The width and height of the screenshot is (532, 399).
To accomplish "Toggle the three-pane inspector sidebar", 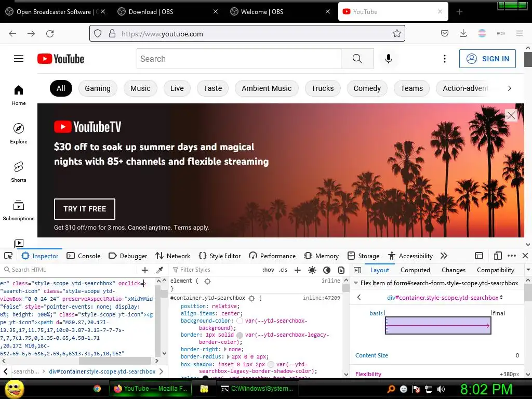I will pyautogui.click(x=357, y=270).
